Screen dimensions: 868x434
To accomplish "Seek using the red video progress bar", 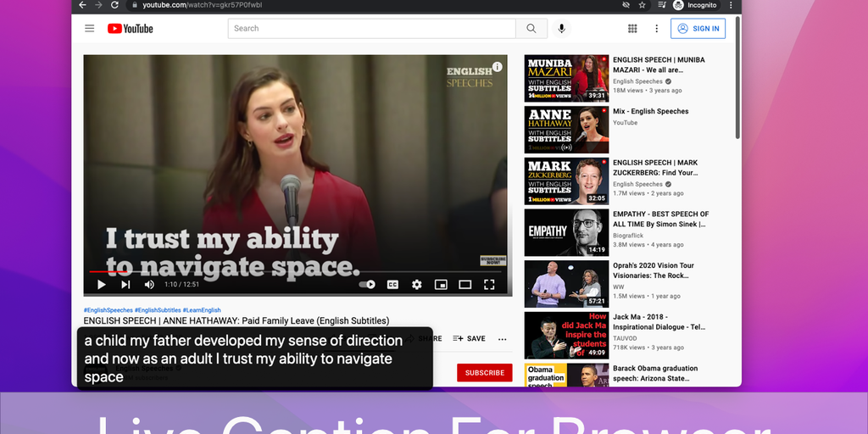I will click(110, 272).
